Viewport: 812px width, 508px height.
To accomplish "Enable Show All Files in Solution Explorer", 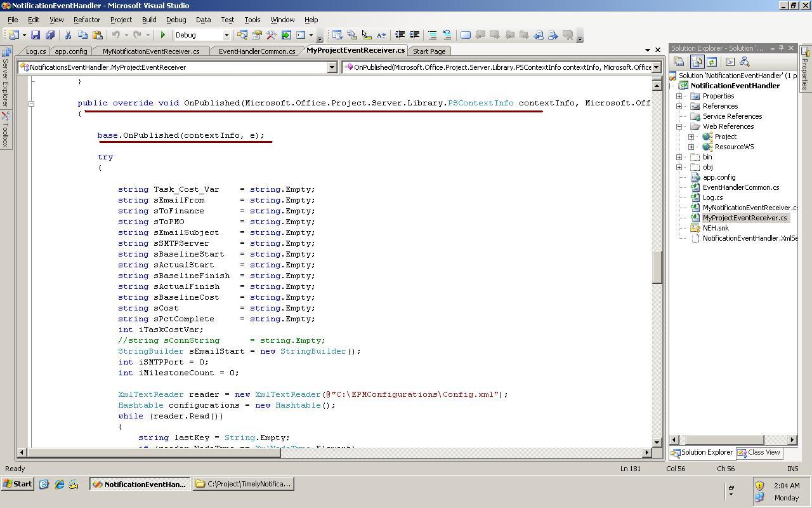I will pyautogui.click(x=697, y=62).
